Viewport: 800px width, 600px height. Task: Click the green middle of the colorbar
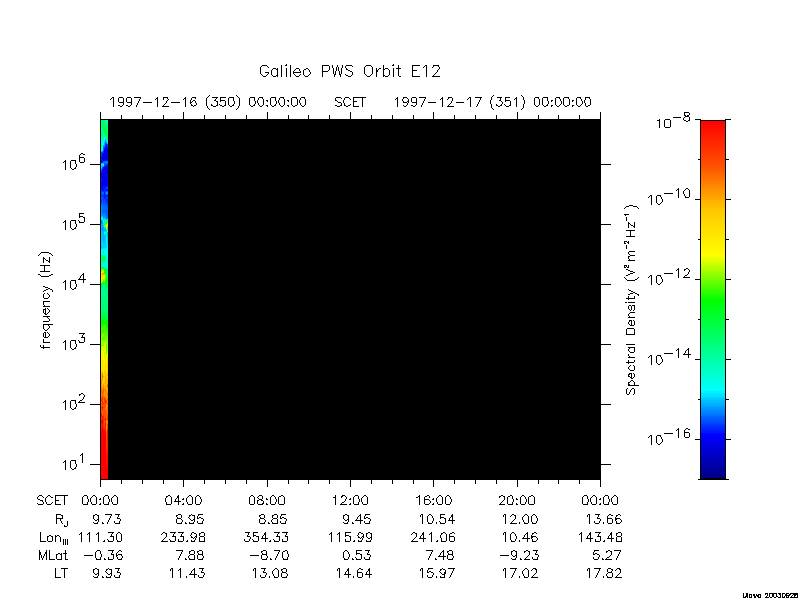712,301
